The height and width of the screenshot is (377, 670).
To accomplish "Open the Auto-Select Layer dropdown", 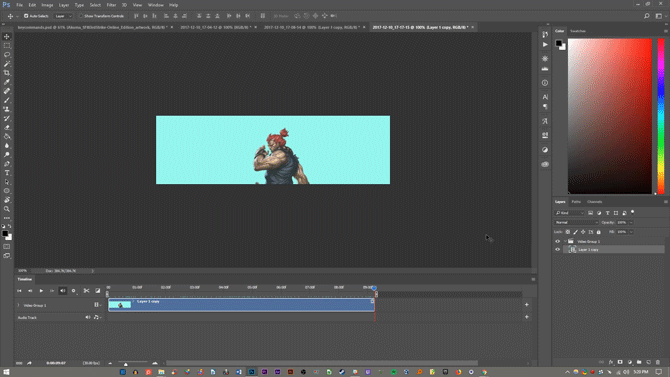I will pos(63,16).
